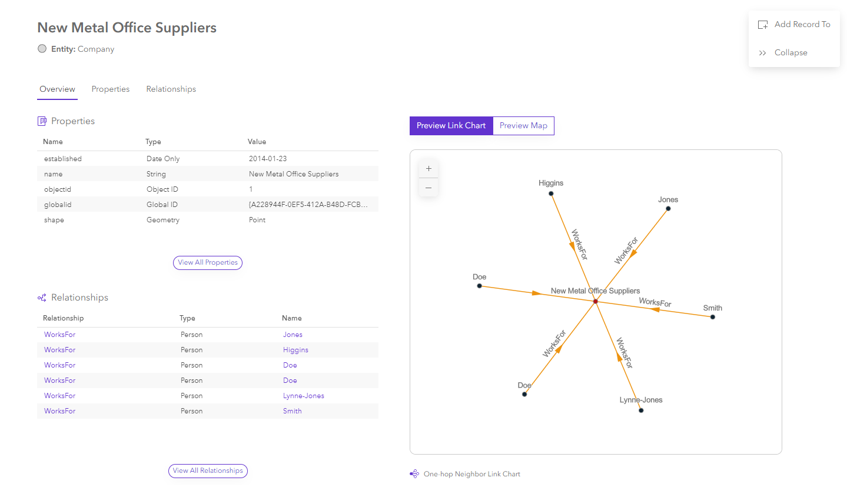The height and width of the screenshot is (504, 847).
Task: Choose Add Record To from the menu
Action: [x=802, y=24]
